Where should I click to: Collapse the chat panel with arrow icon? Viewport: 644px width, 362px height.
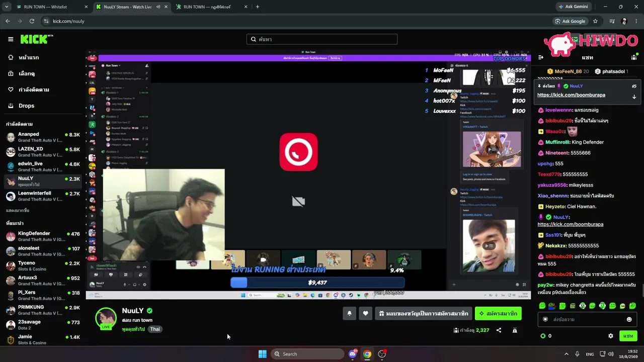pyautogui.click(x=541, y=57)
